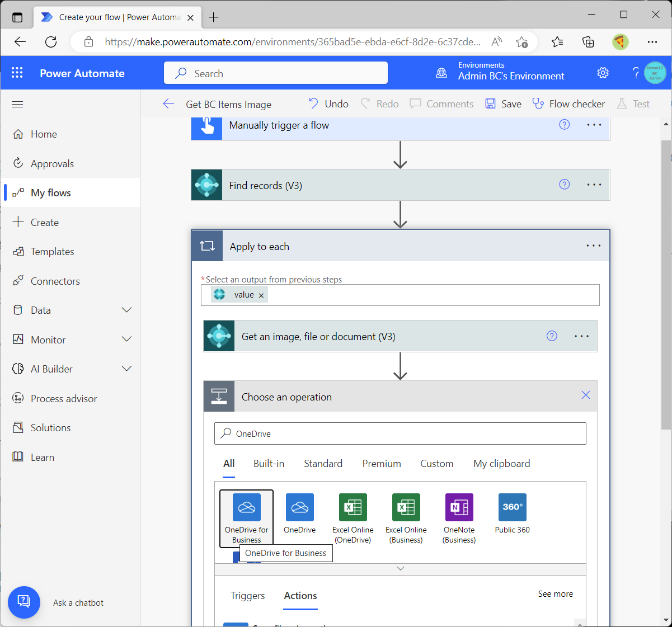Collapse the navigation with the hamburger icon
This screenshot has width=672, height=627.
coord(17,104)
